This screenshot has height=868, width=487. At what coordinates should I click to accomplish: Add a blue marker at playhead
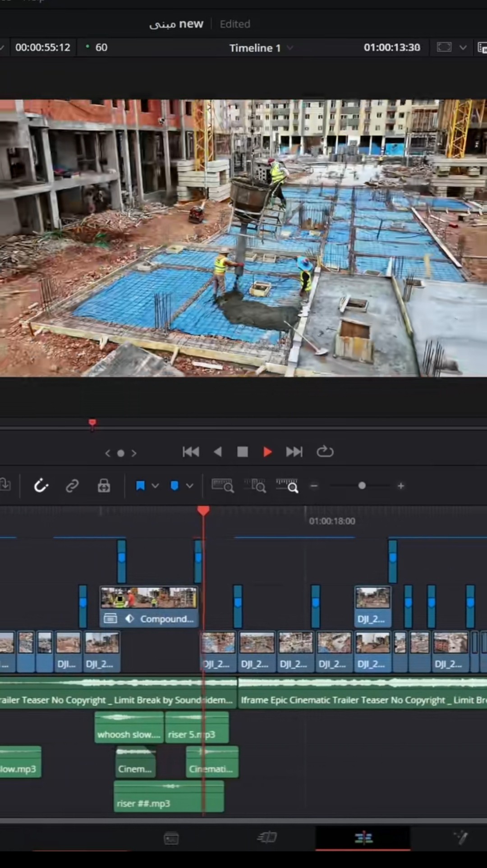click(175, 486)
